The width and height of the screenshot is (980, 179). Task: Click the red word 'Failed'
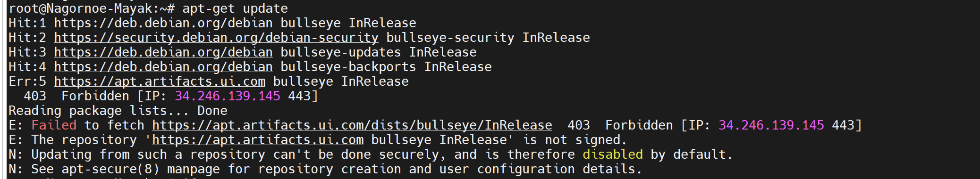click(54, 125)
